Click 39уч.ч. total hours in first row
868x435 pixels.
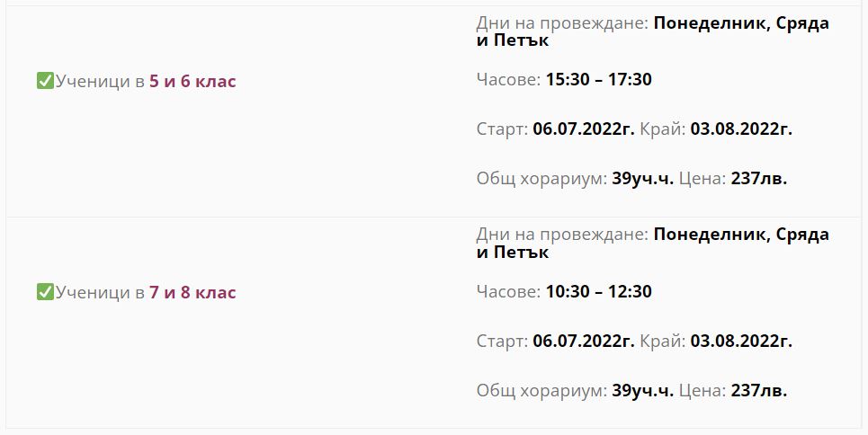(x=643, y=180)
